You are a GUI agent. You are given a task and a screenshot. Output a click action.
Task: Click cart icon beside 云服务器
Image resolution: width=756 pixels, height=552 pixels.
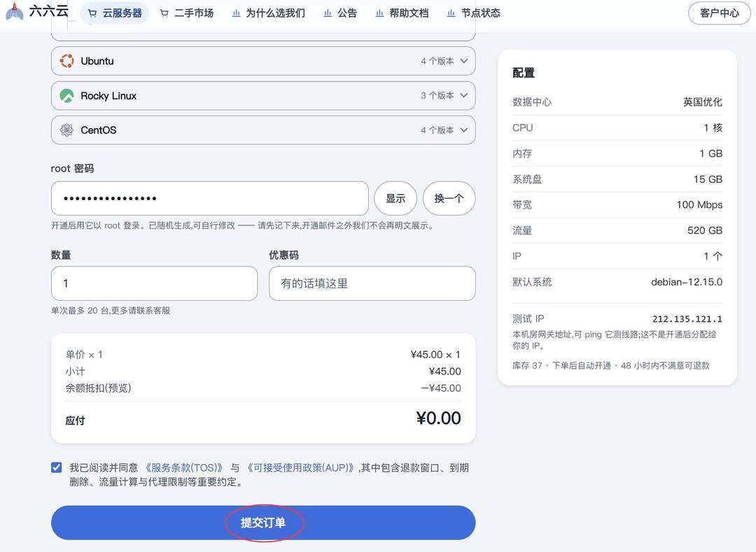92,13
